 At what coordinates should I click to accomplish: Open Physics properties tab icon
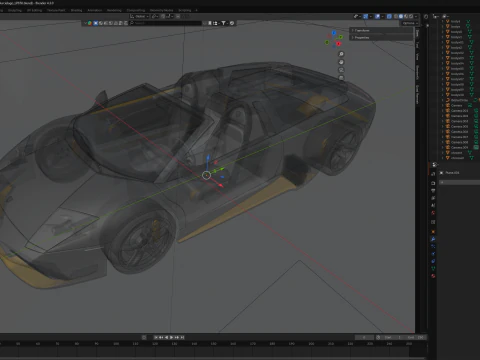(x=433, y=254)
